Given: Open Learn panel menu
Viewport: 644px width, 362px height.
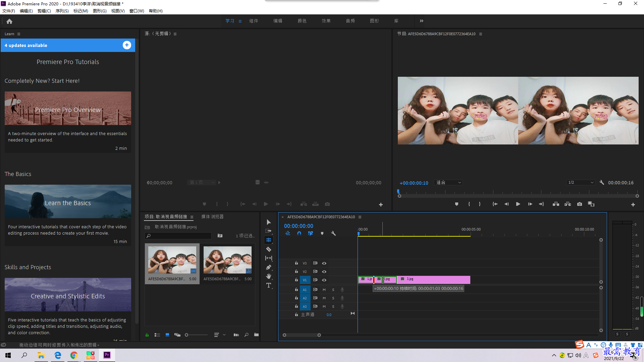Looking at the screenshot, I should tap(19, 34).
